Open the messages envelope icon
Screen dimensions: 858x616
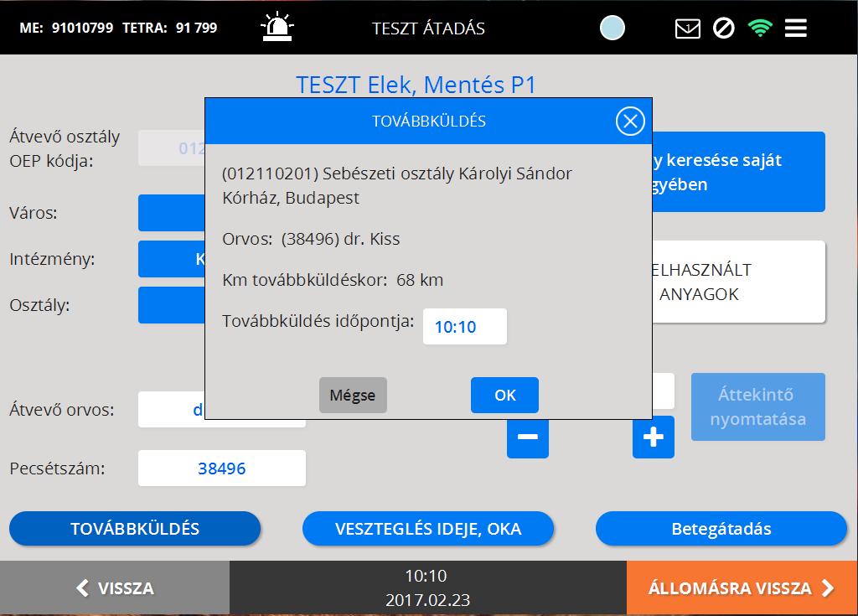(x=687, y=28)
